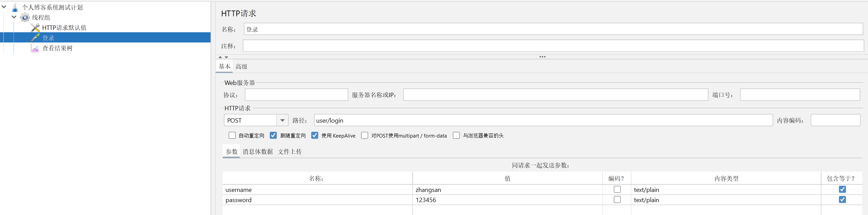Toggle 编码 checkbox in password row
Viewport: 868px width, 215px height.
[617, 200]
